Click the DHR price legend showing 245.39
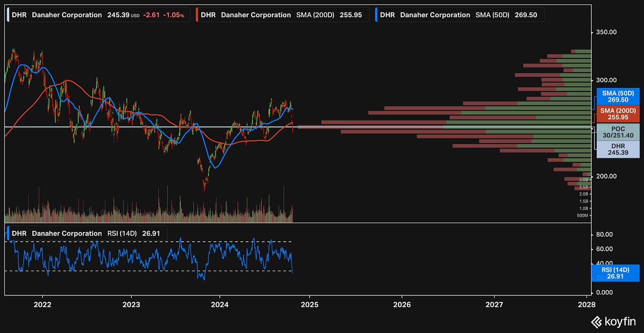Screen dimensions: 644x333 97,15
